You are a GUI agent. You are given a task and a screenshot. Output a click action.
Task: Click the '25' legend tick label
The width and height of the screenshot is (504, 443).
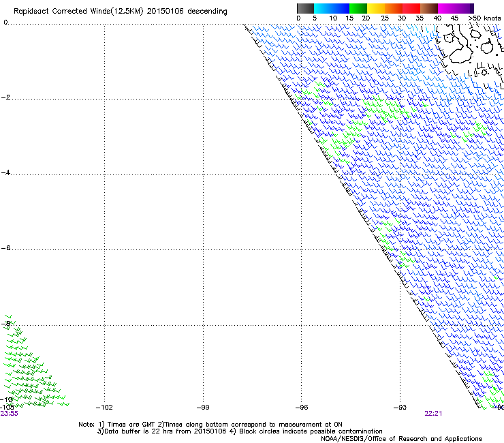(x=385, y=18)
